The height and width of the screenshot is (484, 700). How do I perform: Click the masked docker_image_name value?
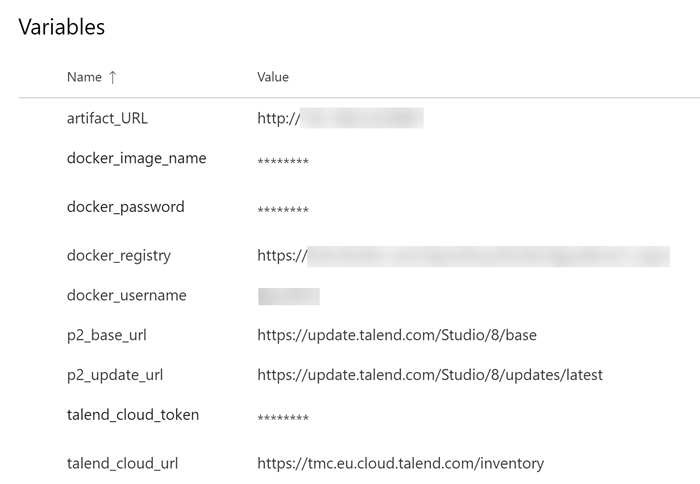(283, 162)
